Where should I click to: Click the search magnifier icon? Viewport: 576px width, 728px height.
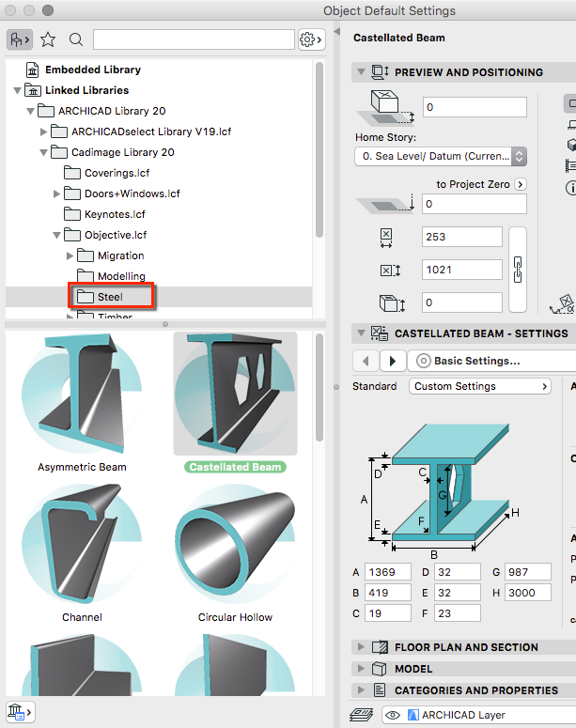76,39
